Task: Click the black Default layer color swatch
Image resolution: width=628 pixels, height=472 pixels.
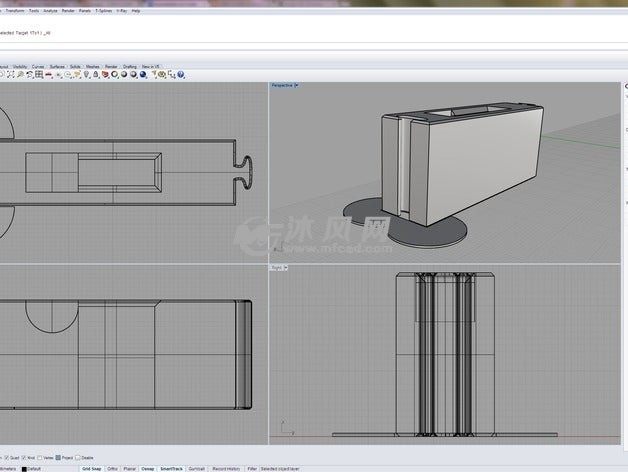Action: tap(22, 468)
